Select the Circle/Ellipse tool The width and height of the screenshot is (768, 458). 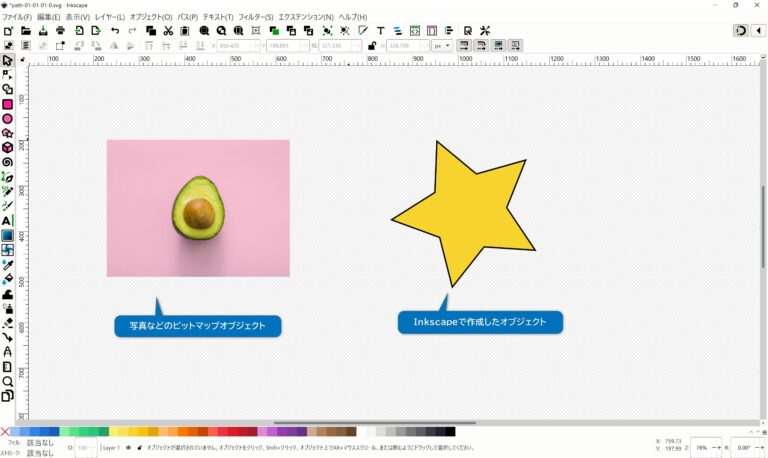[7, 118]
